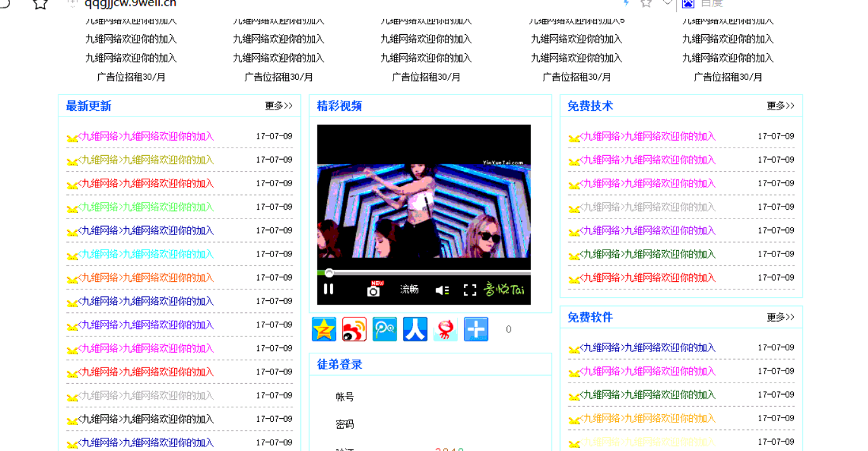The image size is (868, 451).
Task: Enter fullscreen mode in the video player
Action: coord(469,290)
